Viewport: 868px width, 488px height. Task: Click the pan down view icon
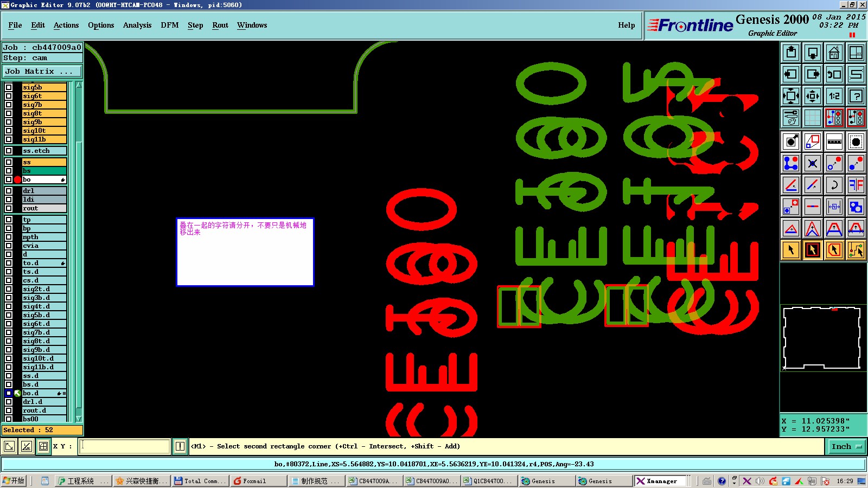tap(813, 53)
